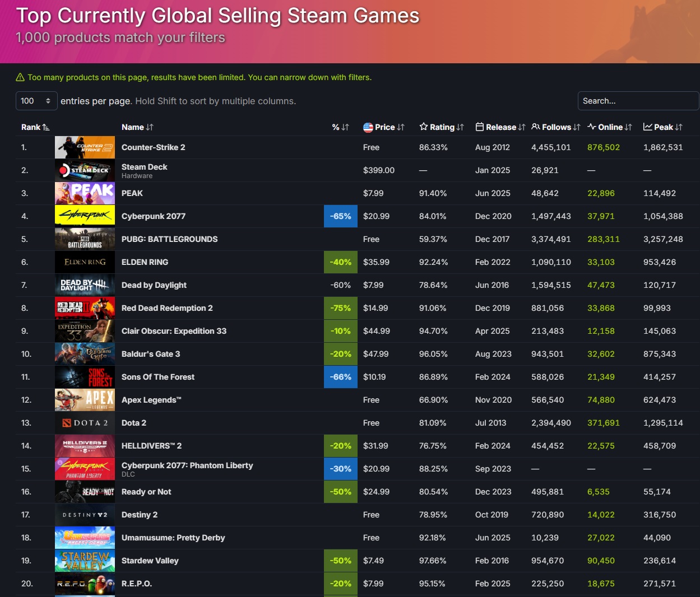Open Steam Deck thumbnail image

[x=85, y=170]
